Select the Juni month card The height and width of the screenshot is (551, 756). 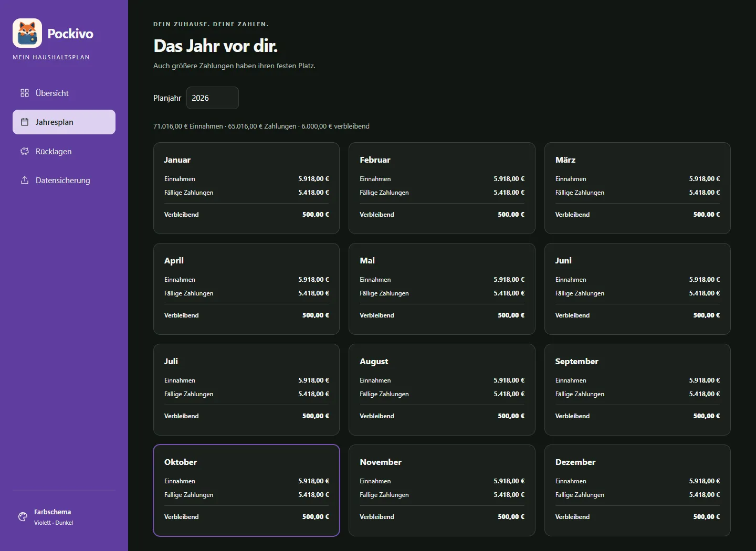637,289
